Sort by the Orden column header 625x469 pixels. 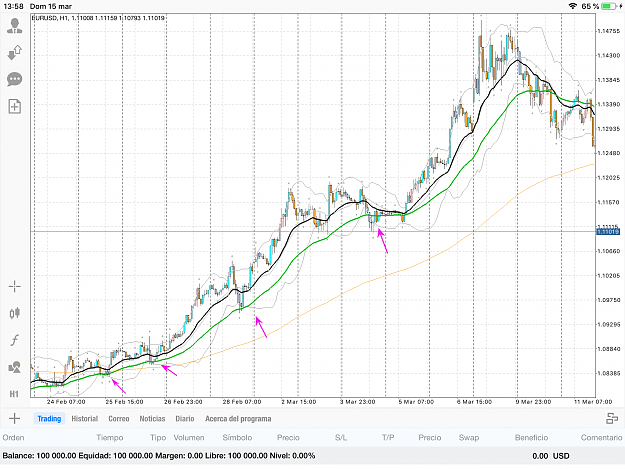point(14,438)
